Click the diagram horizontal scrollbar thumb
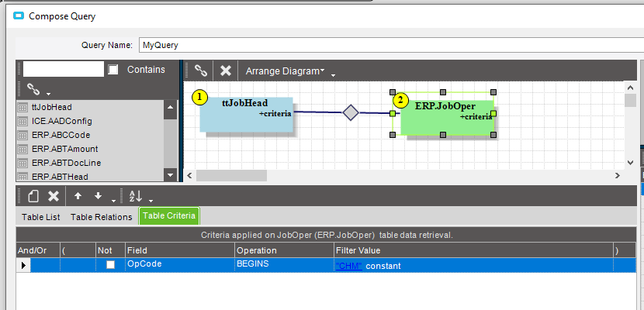This screenshot has width=644, height=310. click(x=232, y=175)
